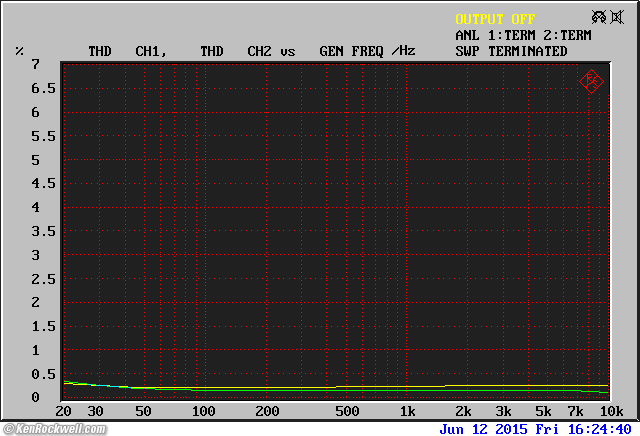Click the GEN FREQ /Hz axis label
This screenshot has width=640, height=436.
367,51
